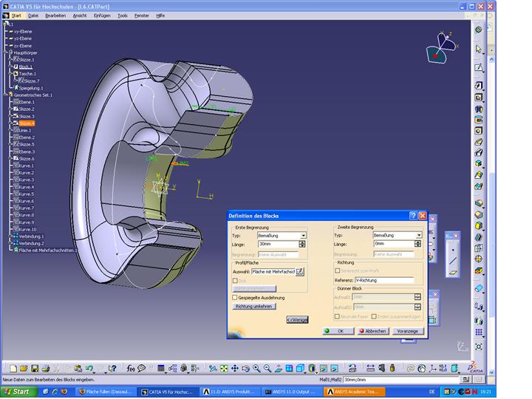
Task: Toggle Senkrecht zum Profil checkbox
Action: (x=337, y=270)
